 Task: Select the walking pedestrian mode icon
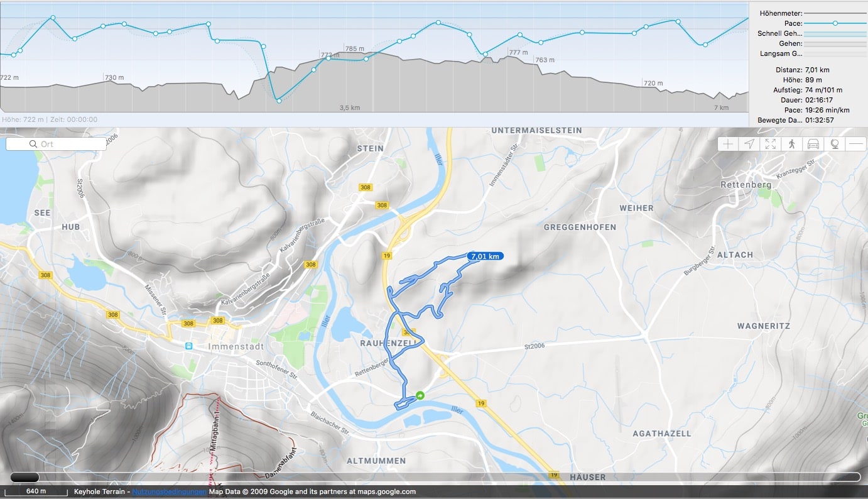[792, 144]
